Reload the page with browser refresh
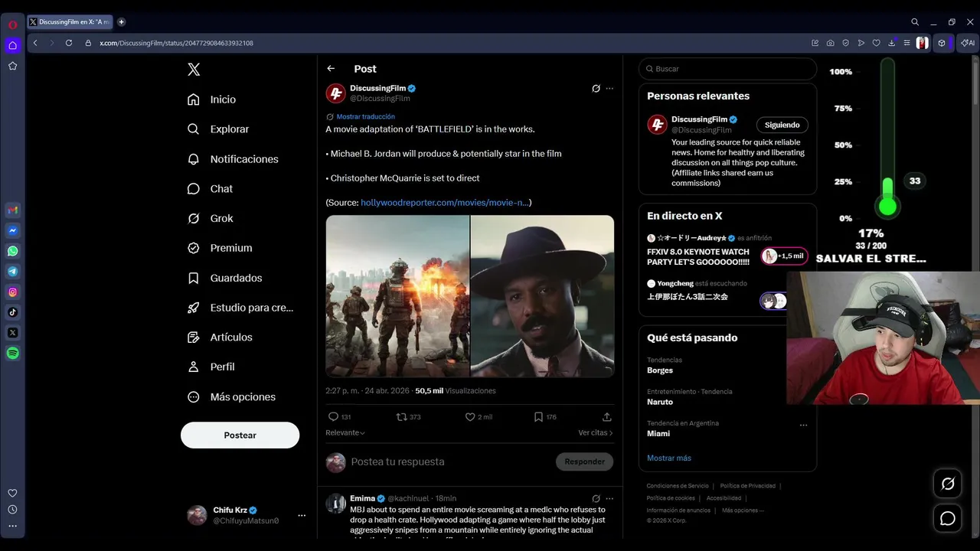980x551 pixels. coord(69,43)
